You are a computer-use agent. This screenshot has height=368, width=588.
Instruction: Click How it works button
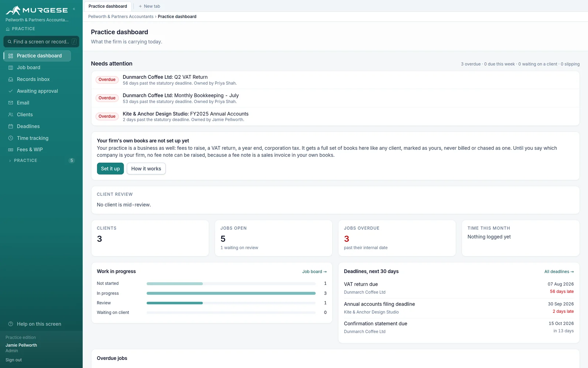(146, 169)
